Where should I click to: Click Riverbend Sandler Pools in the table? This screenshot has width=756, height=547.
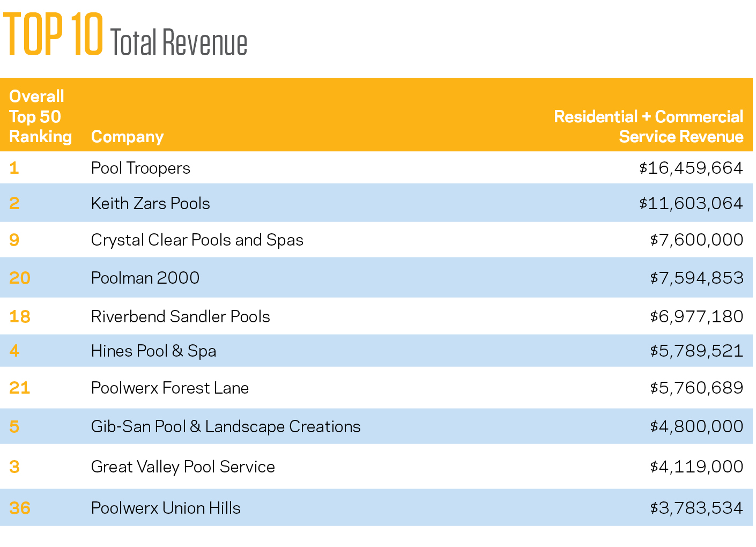point(180,316)
